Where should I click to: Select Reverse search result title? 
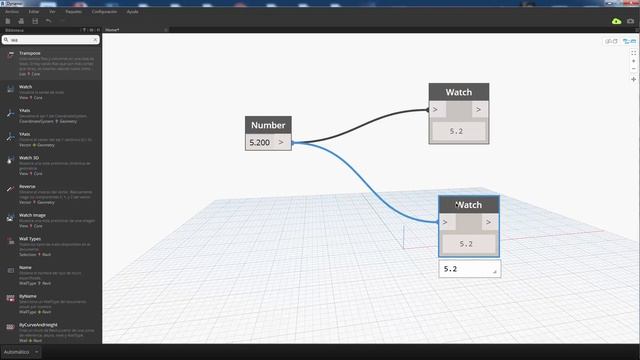coord(27,186)
